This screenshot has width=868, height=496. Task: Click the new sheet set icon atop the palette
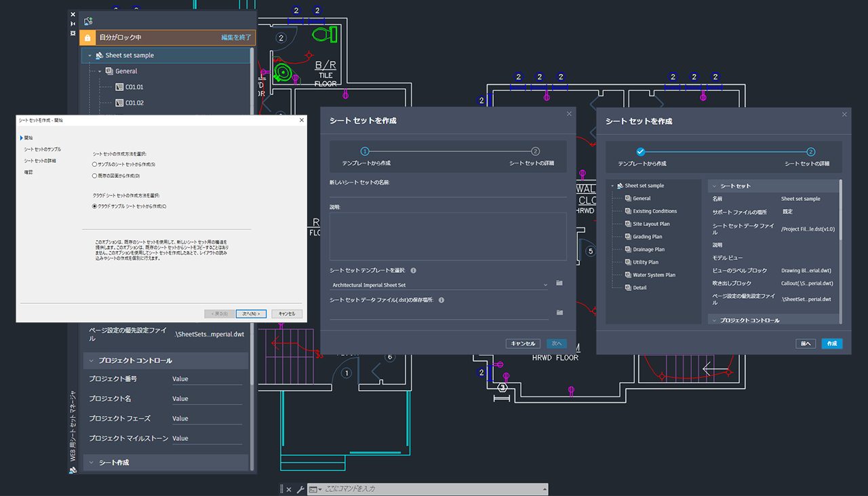88,21
